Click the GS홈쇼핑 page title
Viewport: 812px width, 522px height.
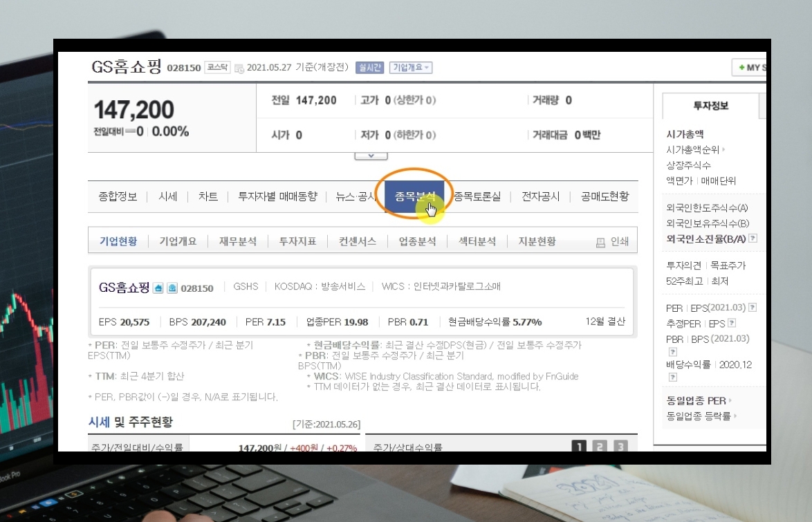click(x=127, y=66)
